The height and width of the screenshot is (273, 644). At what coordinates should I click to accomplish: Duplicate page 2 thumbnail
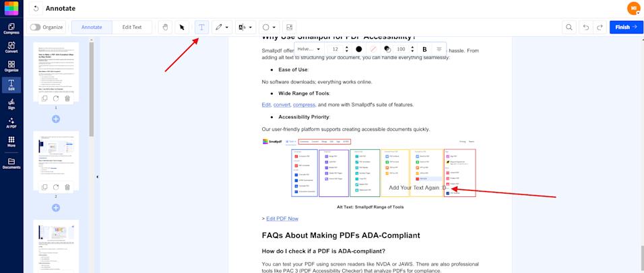click(44, 188)
